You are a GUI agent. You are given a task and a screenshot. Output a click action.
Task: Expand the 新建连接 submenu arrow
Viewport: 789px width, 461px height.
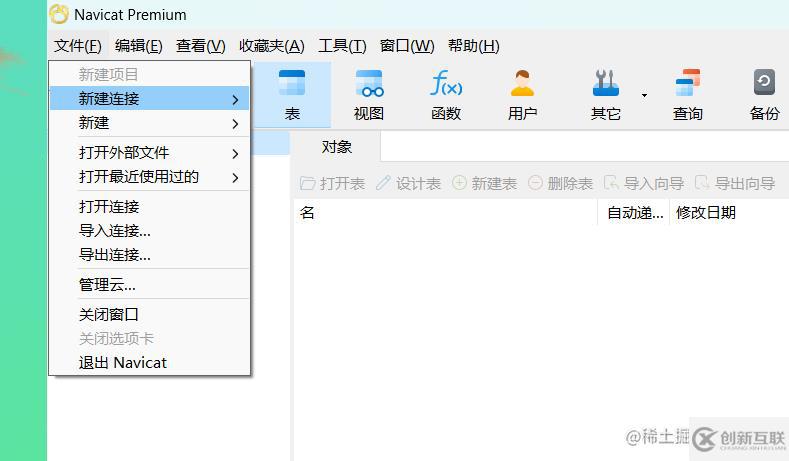click(x=235, y=100)
